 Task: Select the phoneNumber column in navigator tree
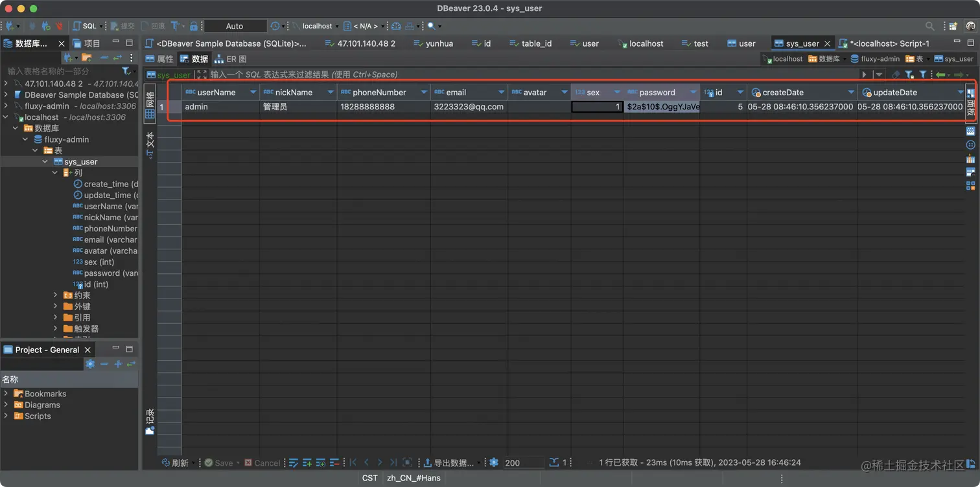(105, 229)
